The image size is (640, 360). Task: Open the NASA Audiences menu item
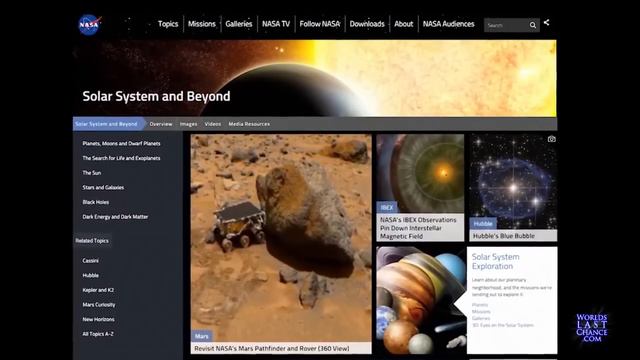coord(449,24)
